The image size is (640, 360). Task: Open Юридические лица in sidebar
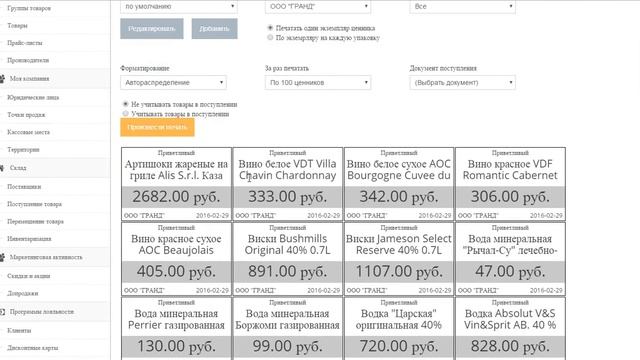pos(33,98)
